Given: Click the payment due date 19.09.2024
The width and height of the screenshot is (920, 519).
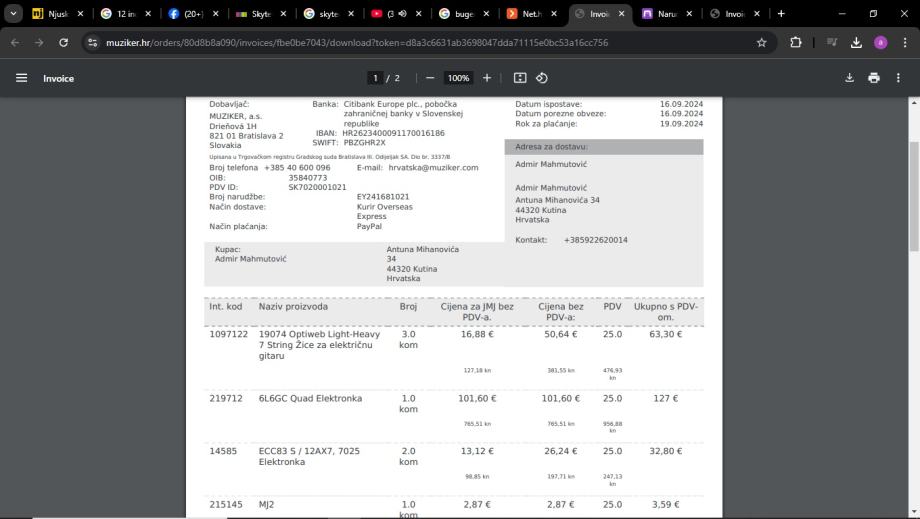Looking at the screenshot, I should (681, 124).
